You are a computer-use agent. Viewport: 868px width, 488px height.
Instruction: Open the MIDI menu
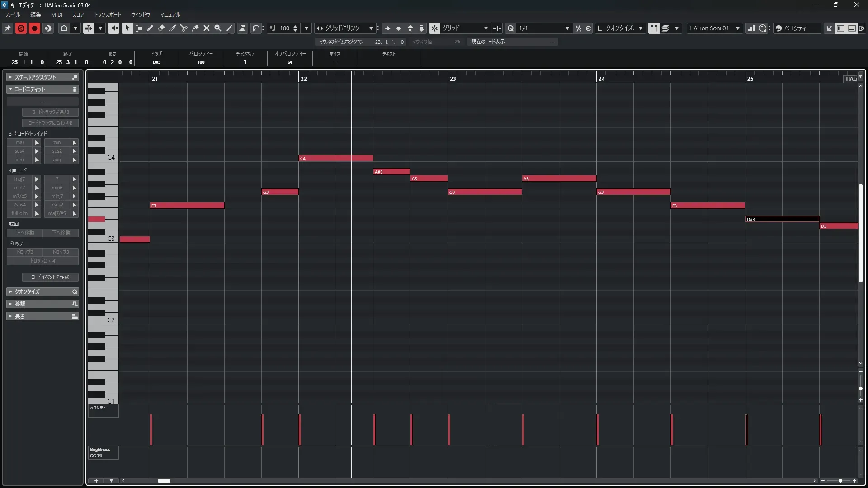pos(57,14)
